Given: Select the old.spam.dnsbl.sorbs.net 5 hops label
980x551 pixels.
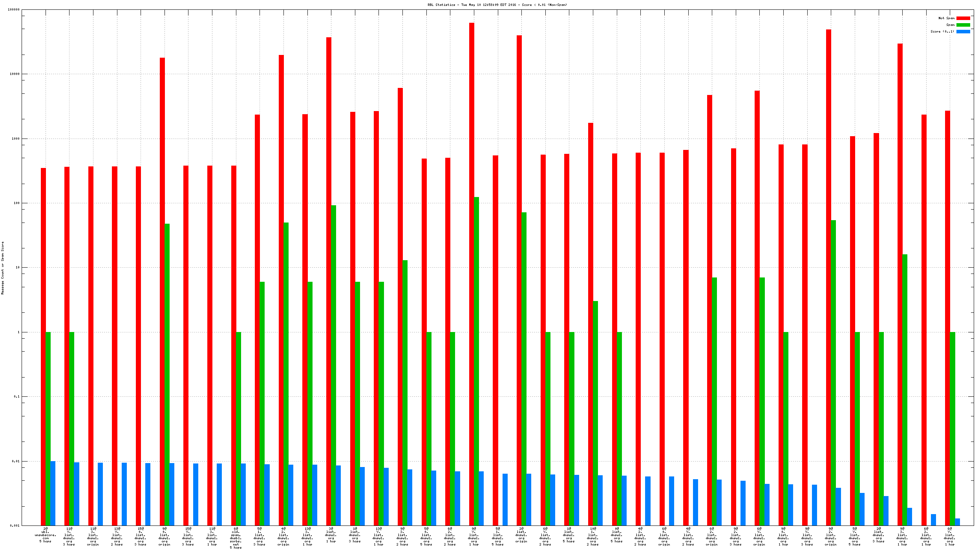Looking at the screenshot, I should click(x=236, y=538).
